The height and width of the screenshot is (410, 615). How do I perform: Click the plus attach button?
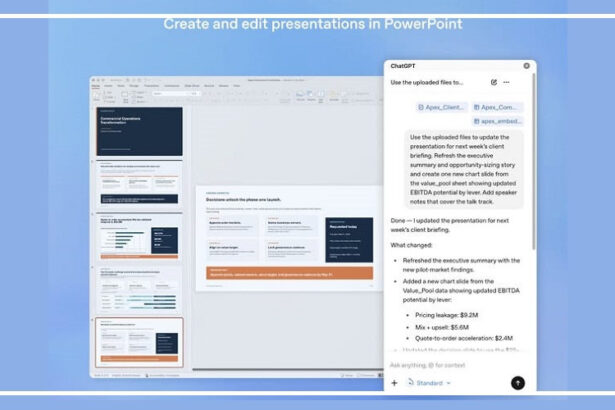[x=395, y=383]
